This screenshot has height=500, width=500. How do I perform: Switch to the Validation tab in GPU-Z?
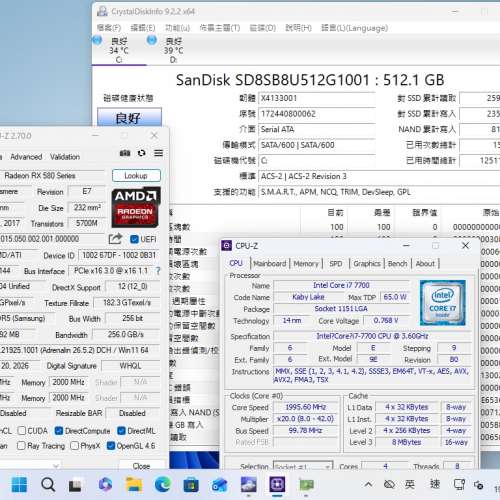click(65, 157)
